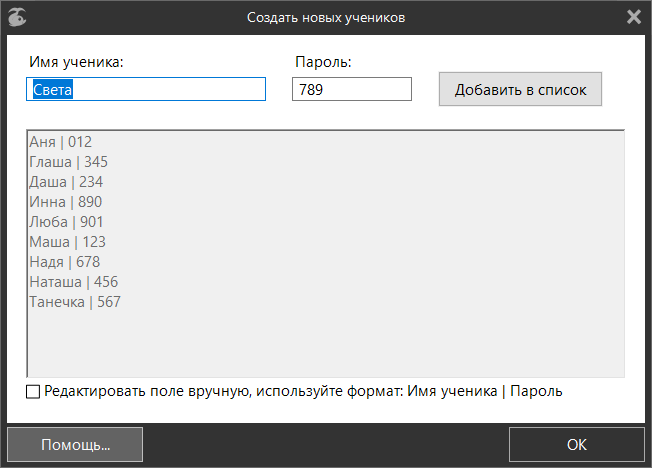Select the list row Инна | 890
This screenshot has width=652, height=468.
(66, 202)
